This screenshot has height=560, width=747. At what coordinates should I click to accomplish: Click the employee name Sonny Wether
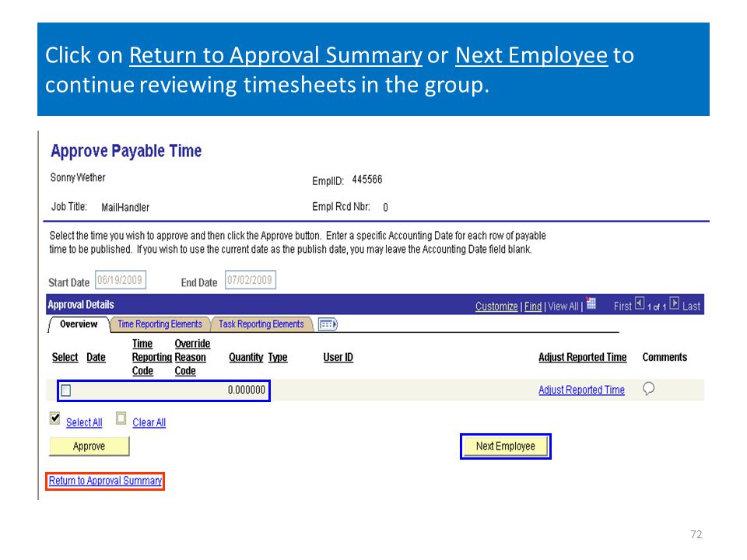(78, 177)
